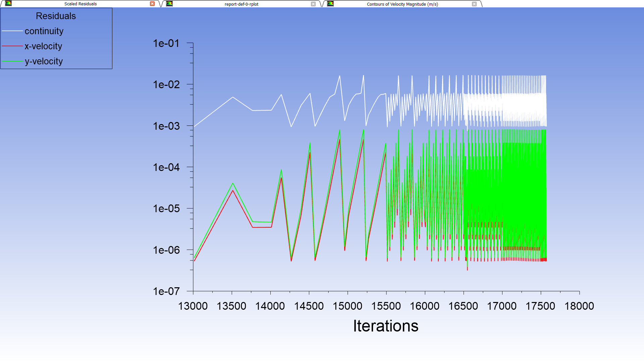The height and width of the screenshot is (362, 644).
Task: Click the 14500 x-axis label
Action: coord(309,306)
